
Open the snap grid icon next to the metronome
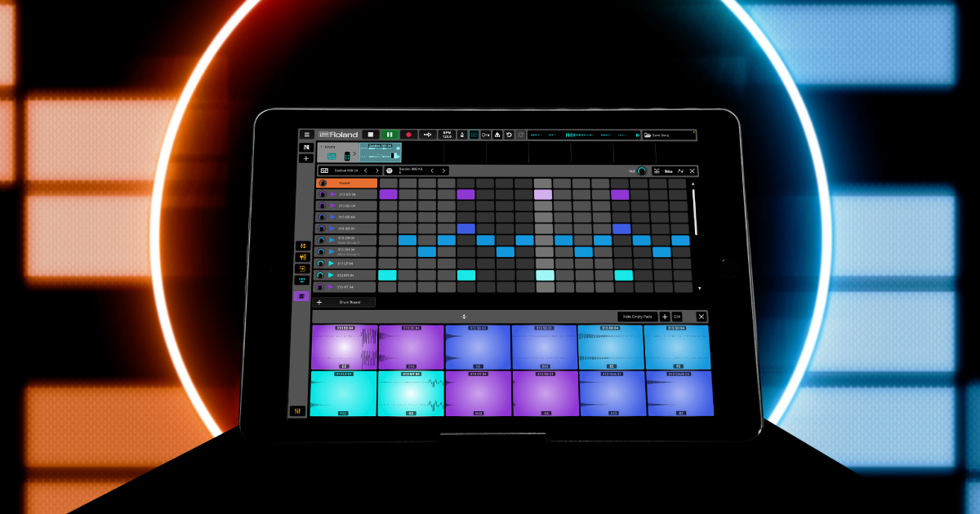(x=474, y=135)
